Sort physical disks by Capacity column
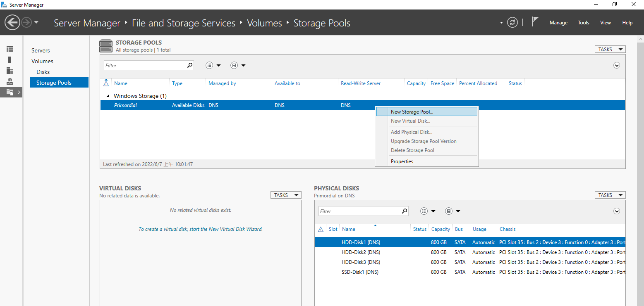This screenshot has height=306, width=644. (441, 229)
